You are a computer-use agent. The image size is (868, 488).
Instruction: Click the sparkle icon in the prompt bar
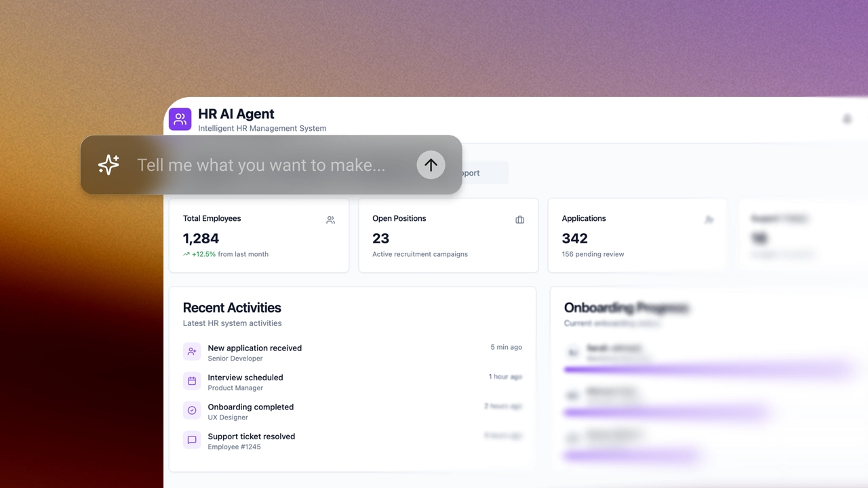(108, 165)
